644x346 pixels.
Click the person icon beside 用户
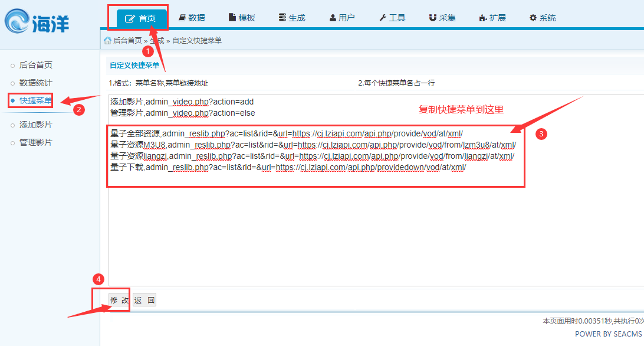click(333, 18)
